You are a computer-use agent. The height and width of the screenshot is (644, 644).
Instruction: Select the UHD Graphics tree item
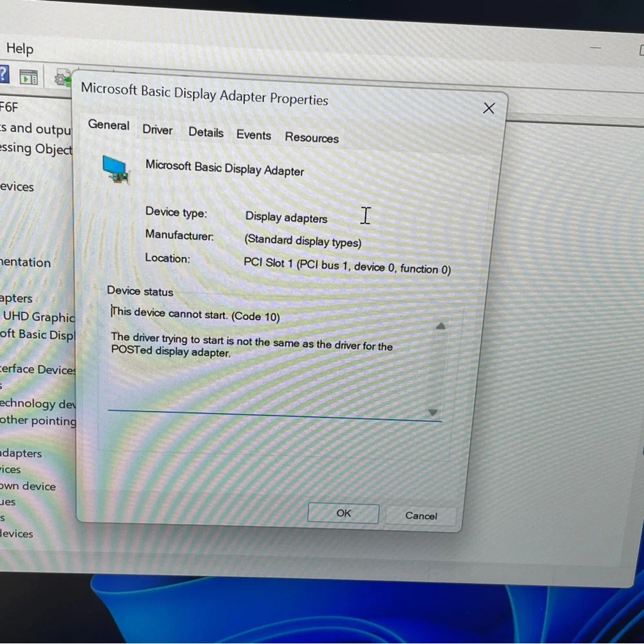pos(39,317)
